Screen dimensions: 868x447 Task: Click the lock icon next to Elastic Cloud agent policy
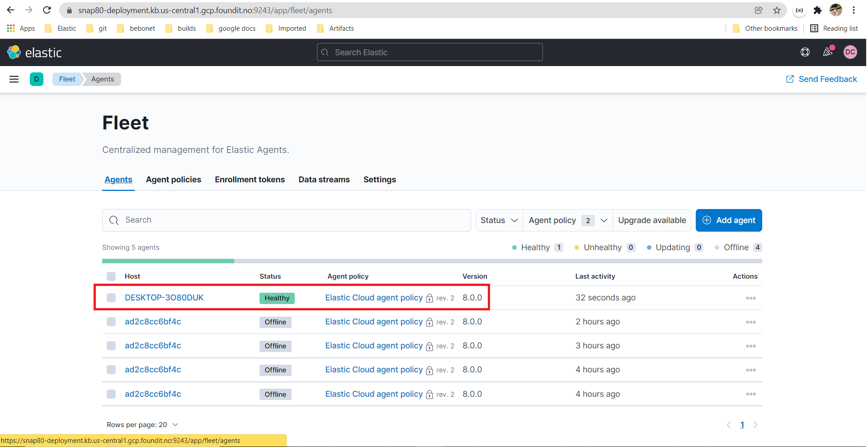(x=429, y=298)
